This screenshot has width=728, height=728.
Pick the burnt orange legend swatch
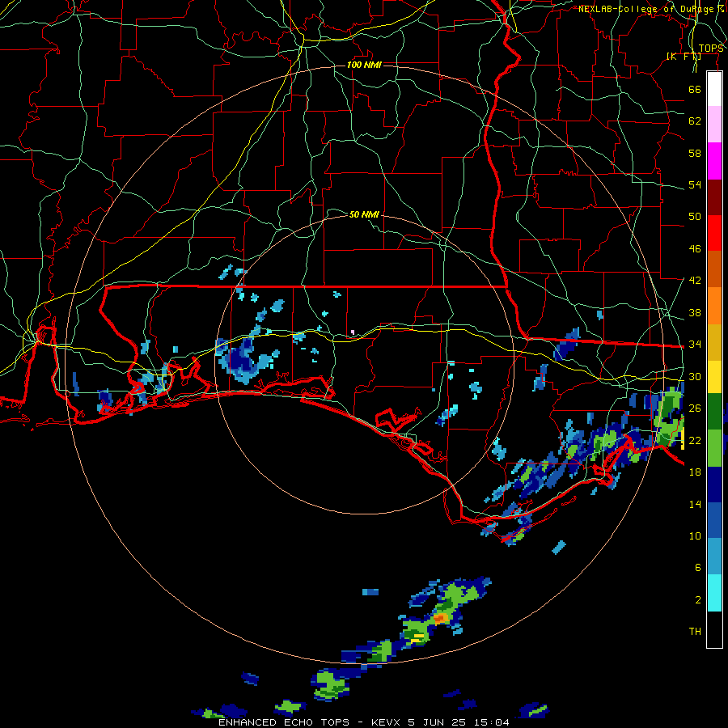(x=714, y=269)
